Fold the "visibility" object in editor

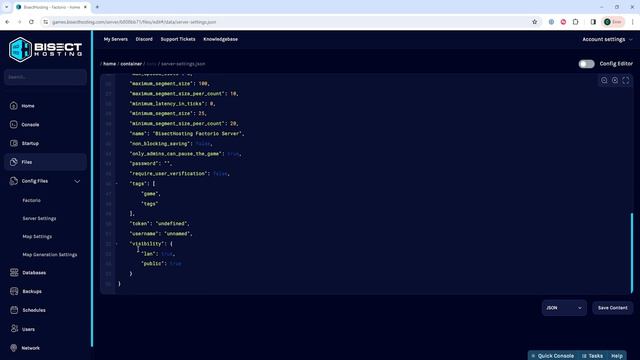click(x=117, y=244)
